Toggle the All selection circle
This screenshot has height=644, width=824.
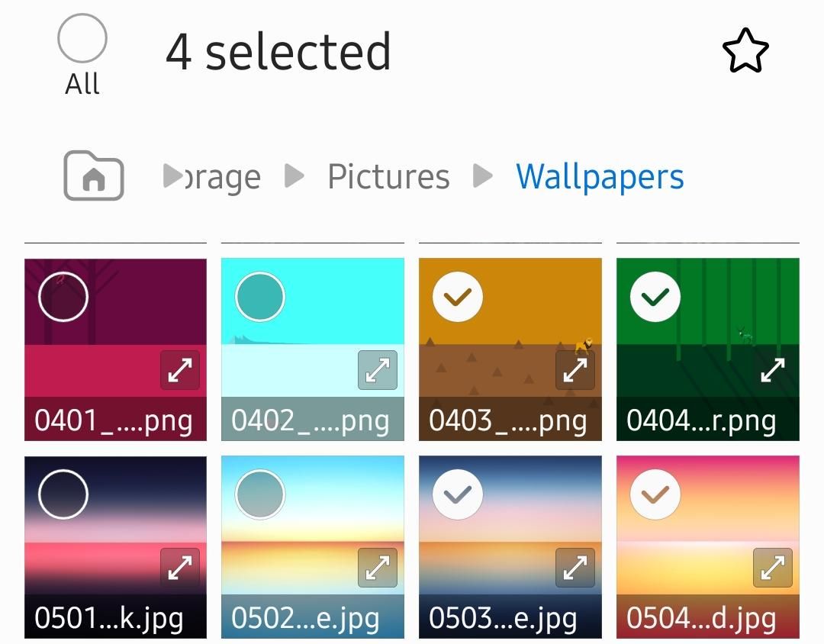(82, 38)
